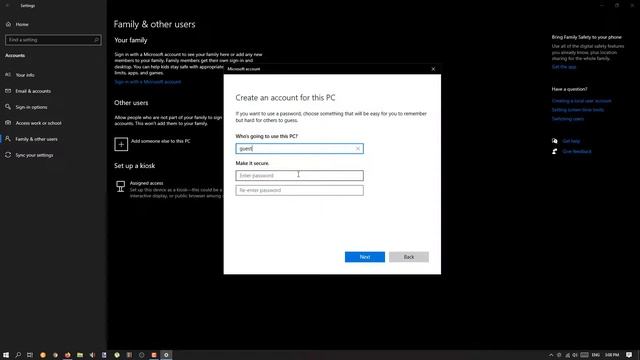Open the notification center icon
Screen dimensions: 640x360
click(x=629, y=355)
